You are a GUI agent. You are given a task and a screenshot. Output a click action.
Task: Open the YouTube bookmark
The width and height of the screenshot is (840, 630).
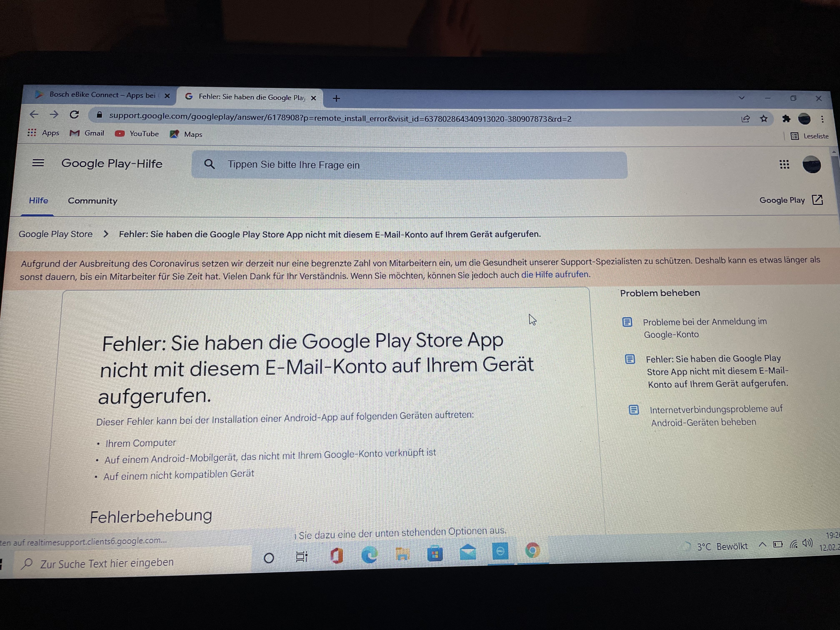137,134
